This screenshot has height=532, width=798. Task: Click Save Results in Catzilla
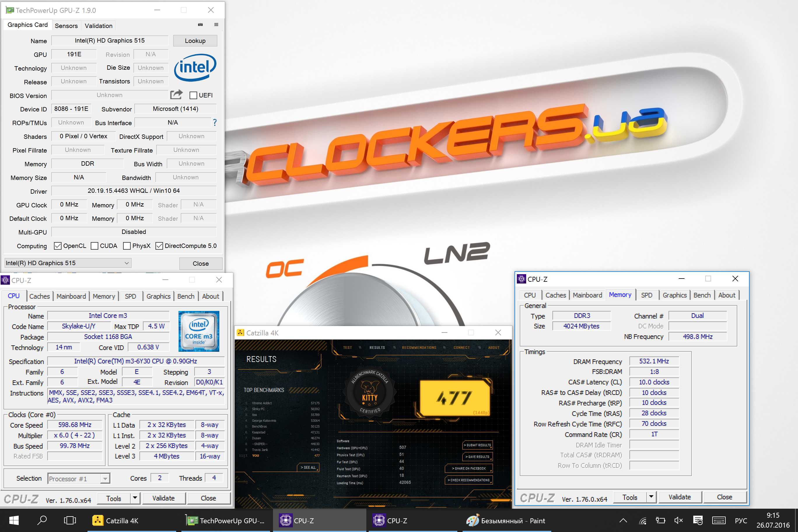pos(477,457)
